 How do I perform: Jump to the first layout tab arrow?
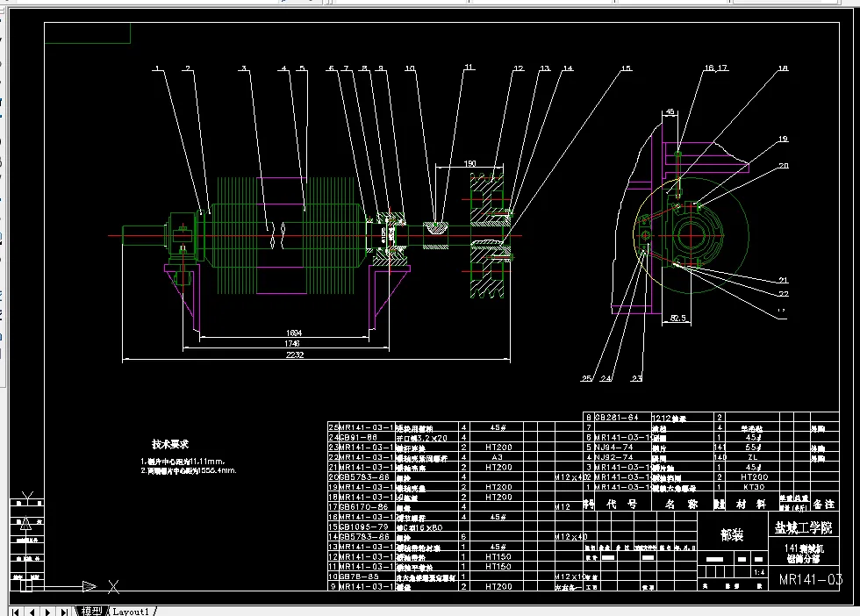[x=16, y=612]
